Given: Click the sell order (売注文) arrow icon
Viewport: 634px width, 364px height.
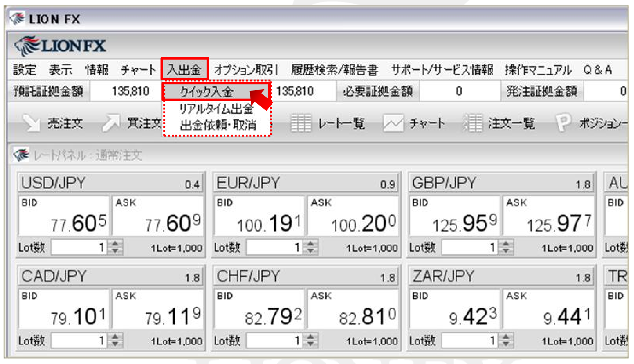Looking at the screenshot, I should (32, 123).
